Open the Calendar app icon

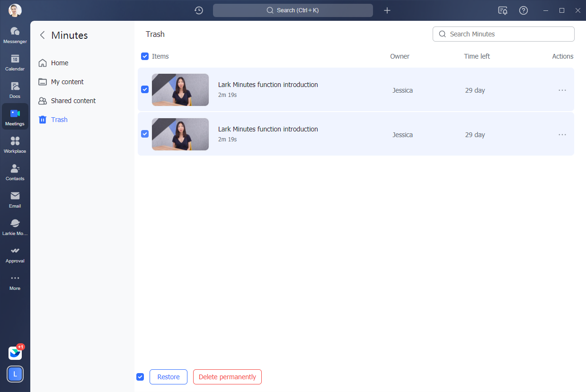point(15,62)
